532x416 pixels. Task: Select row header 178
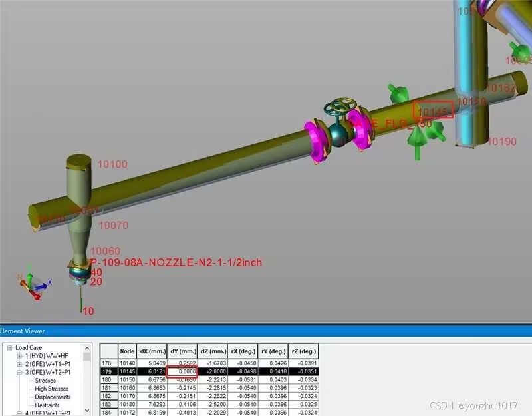(109, 363)
